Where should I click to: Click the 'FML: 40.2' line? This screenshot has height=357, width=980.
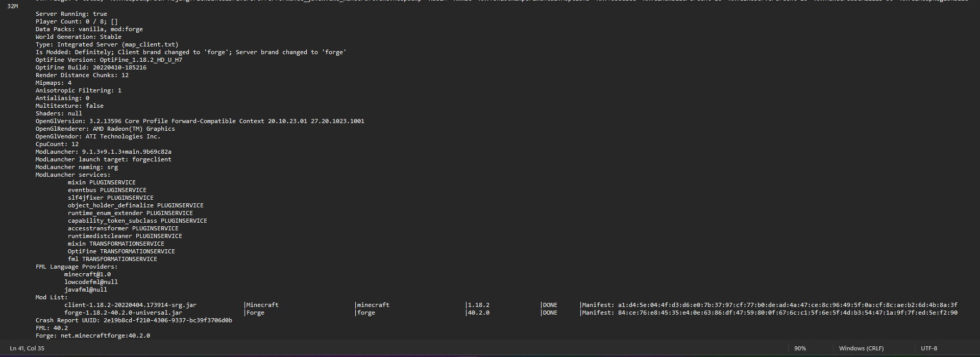coord(52,328)
